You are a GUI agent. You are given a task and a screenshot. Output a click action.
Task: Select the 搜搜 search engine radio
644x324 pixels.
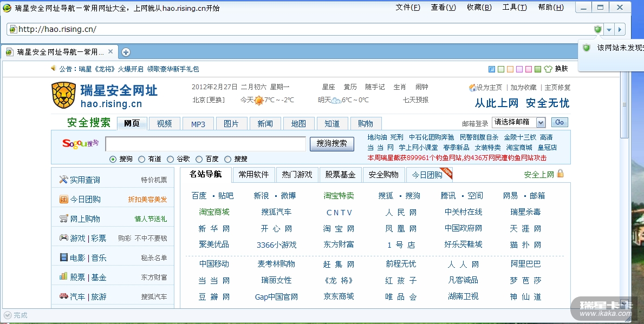point(228,159)
